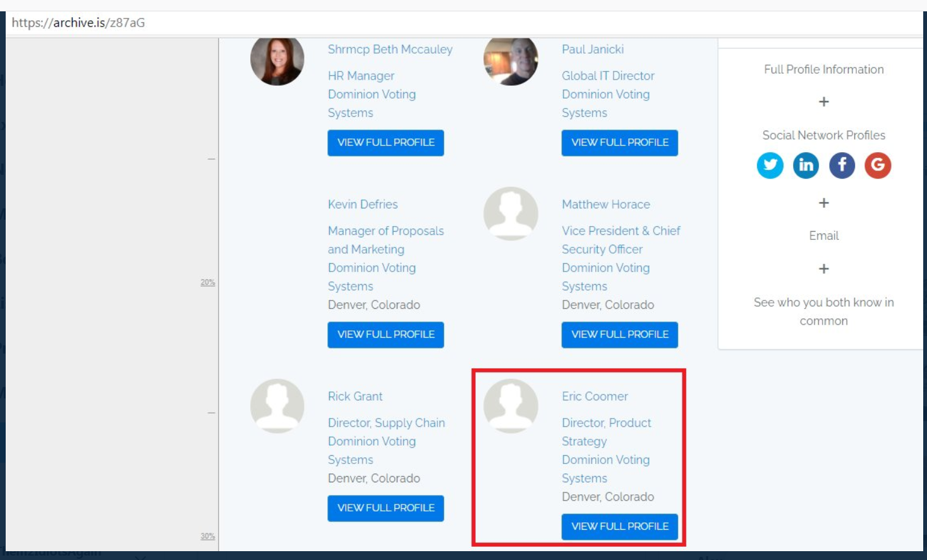Click Denver, Colorado under Matthew Horace
927x560 pixels.
click(x=608, y=305)
